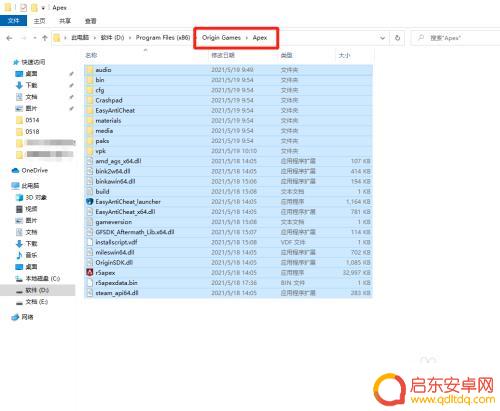Switch to the 主页 ribbon tab
Viewport: 500px width, 411px height.
[x=39, y=21]
